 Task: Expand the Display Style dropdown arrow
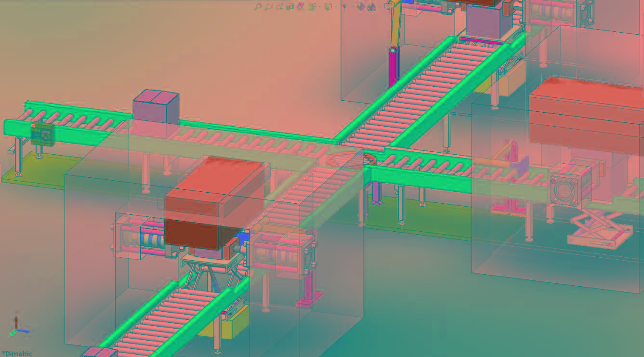[336, 6]
